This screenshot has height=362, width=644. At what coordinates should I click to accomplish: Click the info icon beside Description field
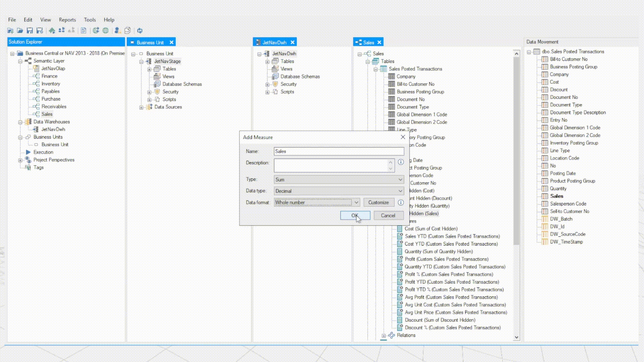[x=400, y=162]
